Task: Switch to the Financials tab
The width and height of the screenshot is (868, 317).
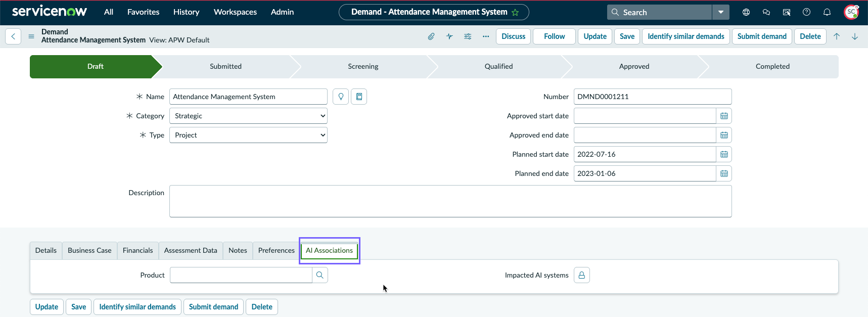Action: click(x=138, y=250)
